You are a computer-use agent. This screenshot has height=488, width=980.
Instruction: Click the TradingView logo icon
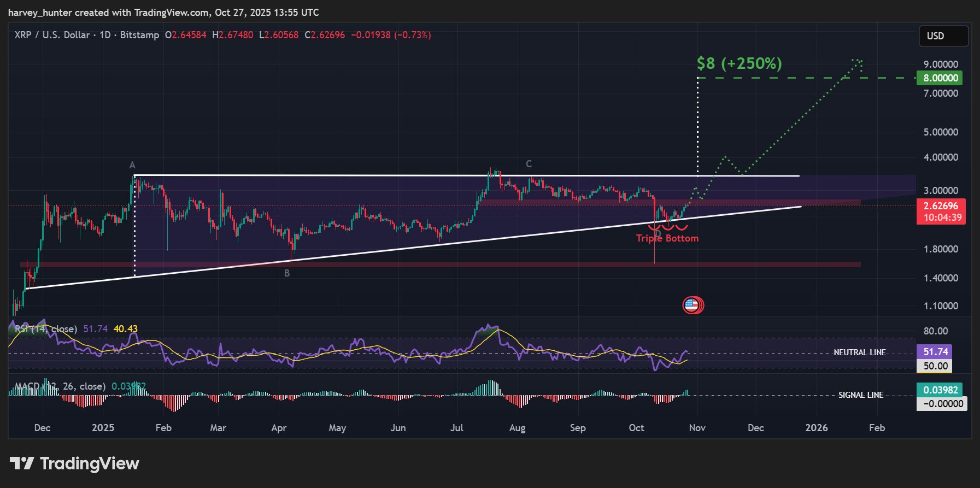pyautogui.click(x=22, y=463)
